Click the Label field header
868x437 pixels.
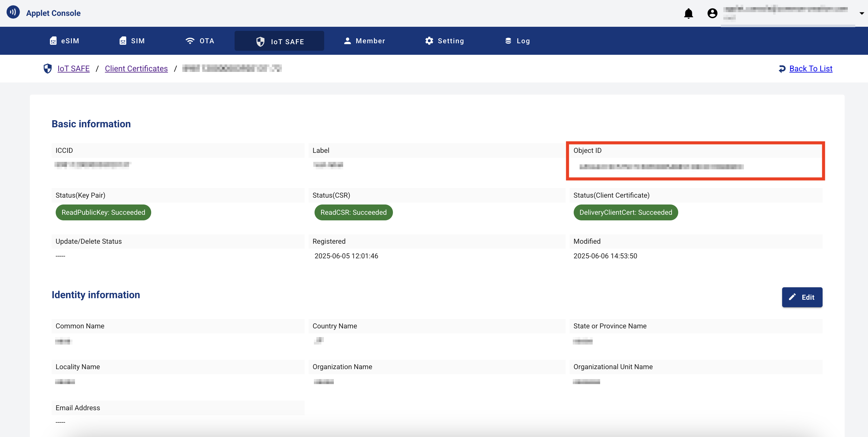pyautogui.click(x=321, y=150)
